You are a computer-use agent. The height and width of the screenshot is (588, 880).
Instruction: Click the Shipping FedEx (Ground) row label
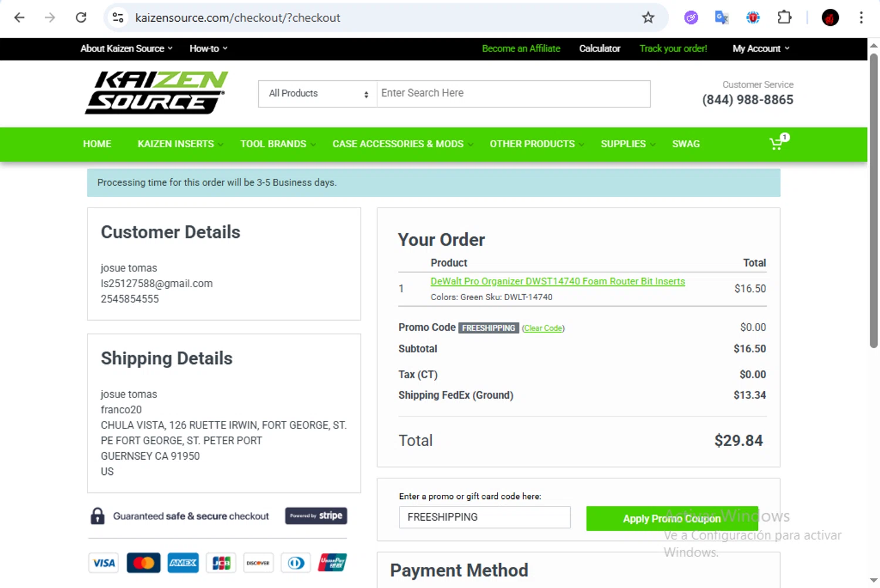[456, 395]
